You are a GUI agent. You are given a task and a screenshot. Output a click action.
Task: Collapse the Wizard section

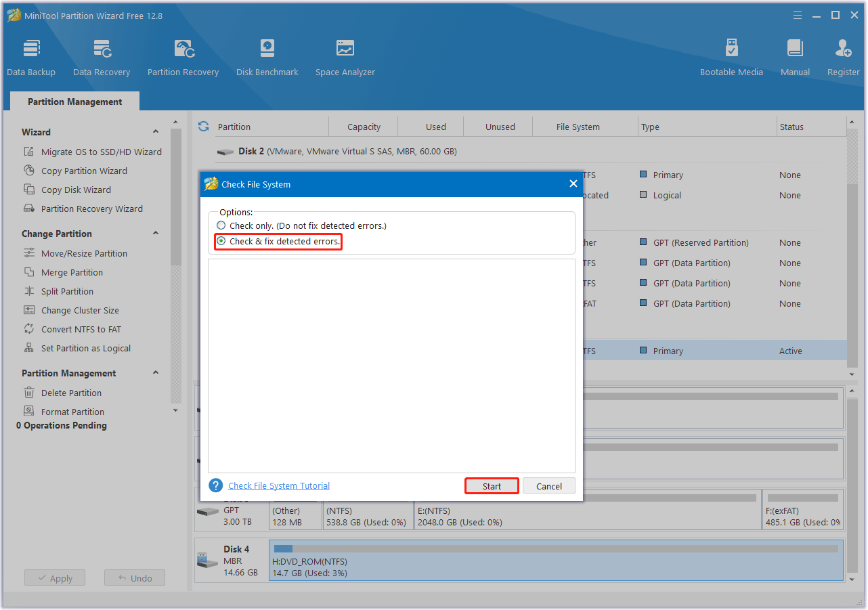[x=156, y=132]
